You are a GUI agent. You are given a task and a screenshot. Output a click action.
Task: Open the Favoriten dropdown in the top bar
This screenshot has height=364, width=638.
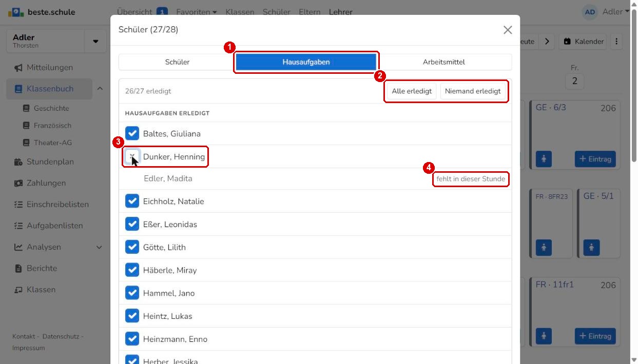tap(196, 12)
